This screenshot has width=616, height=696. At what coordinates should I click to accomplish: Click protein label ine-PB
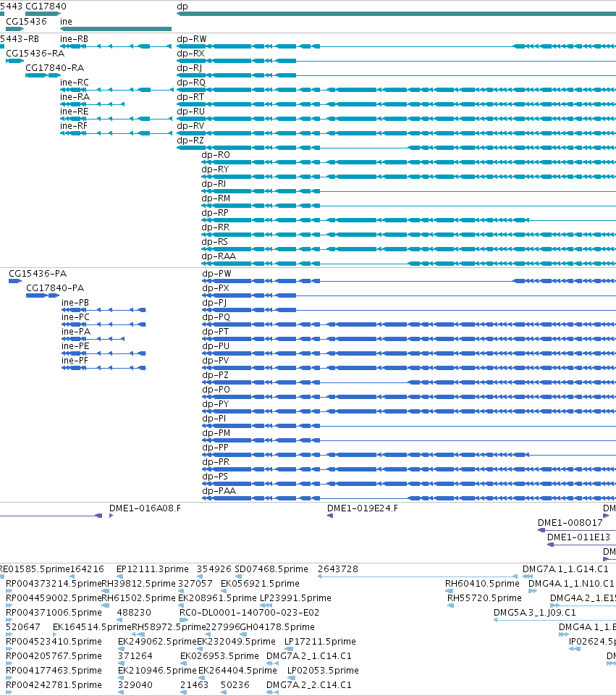pos(75,302)
